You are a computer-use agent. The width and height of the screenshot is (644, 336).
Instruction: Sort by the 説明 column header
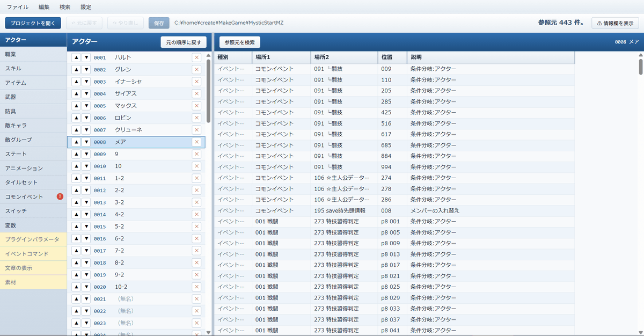coord(491,57)
